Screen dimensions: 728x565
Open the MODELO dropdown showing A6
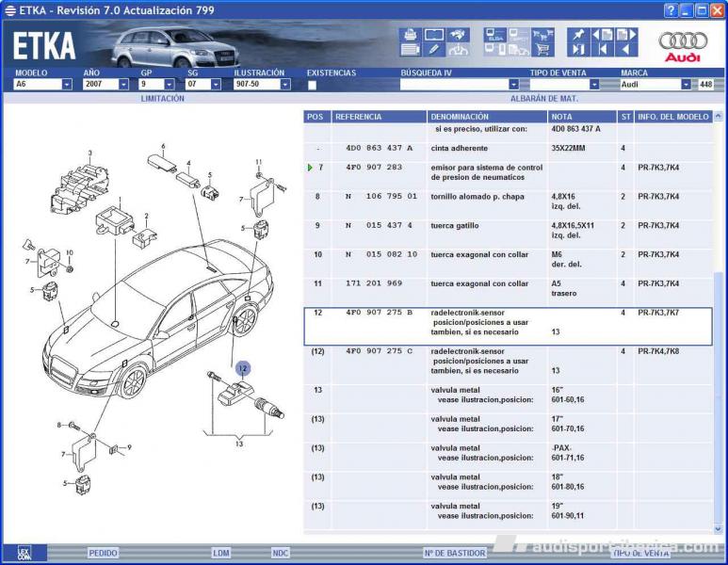[x=67, y=84]
